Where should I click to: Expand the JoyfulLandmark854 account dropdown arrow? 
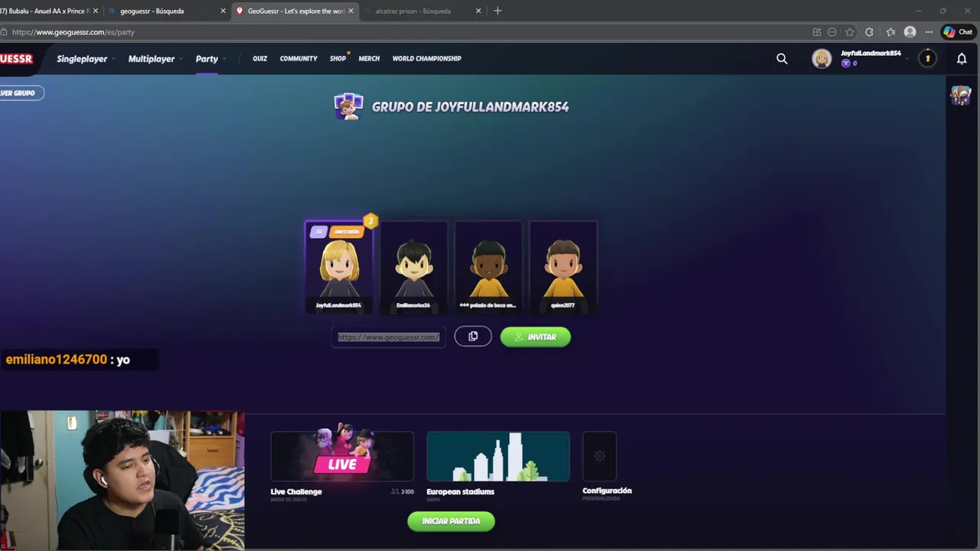(x=909, y=58)
